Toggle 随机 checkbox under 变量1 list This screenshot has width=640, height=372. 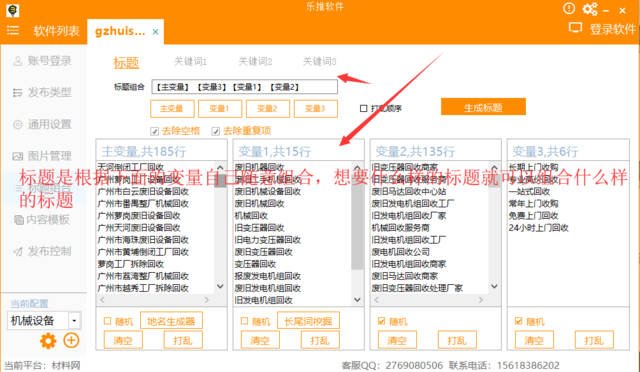coord(244,321)
